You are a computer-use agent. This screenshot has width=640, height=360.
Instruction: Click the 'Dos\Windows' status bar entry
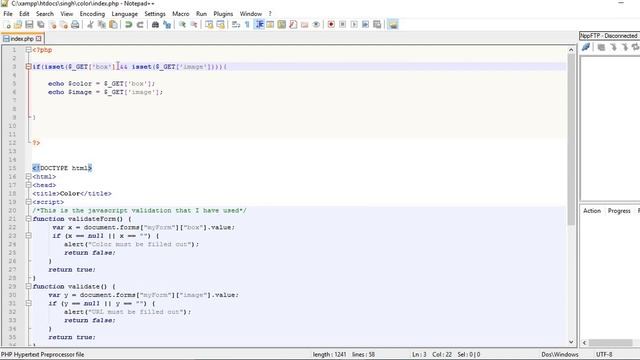click(x=560, y=354)
